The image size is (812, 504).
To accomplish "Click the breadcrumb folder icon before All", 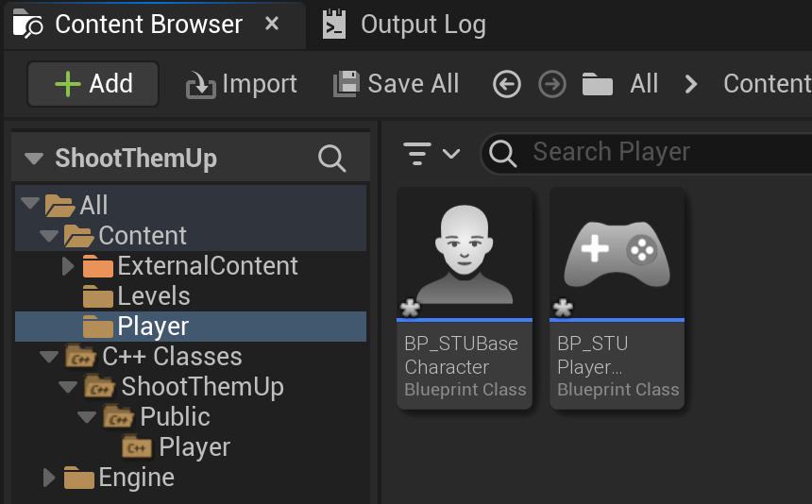I will [x=597, y=84].
